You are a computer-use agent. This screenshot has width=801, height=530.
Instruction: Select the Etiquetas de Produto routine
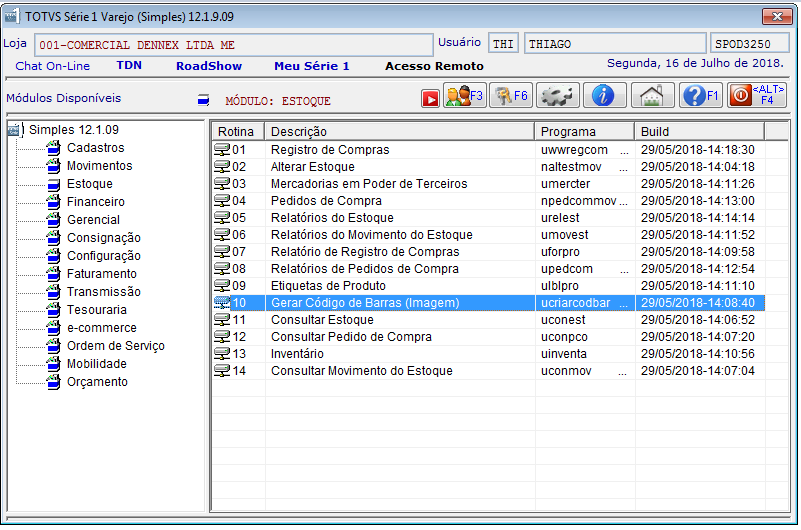[x=328, y=286]
